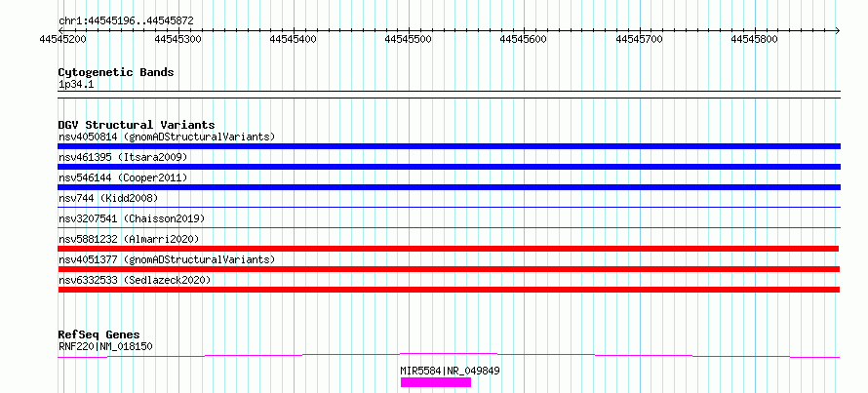The width and height of the screenshot is (868, 393).
Task: Click the MIR5584 magenta exon block
Action: click(436, 382)
